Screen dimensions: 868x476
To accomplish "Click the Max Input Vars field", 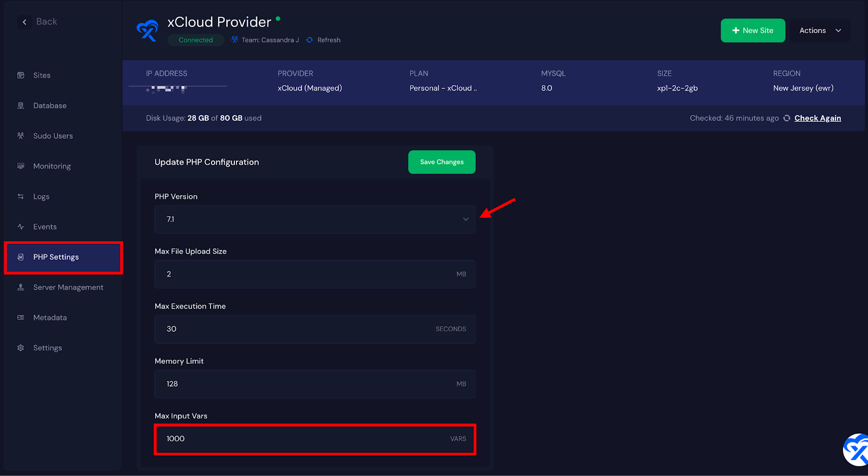I will point(315,439).
